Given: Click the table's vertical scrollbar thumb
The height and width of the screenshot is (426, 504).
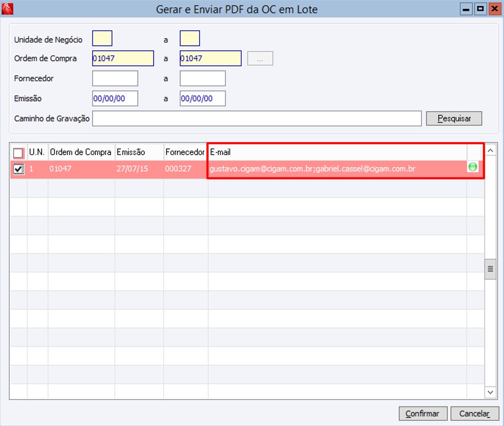Looking at the screenshot, I should pos(491,269).
